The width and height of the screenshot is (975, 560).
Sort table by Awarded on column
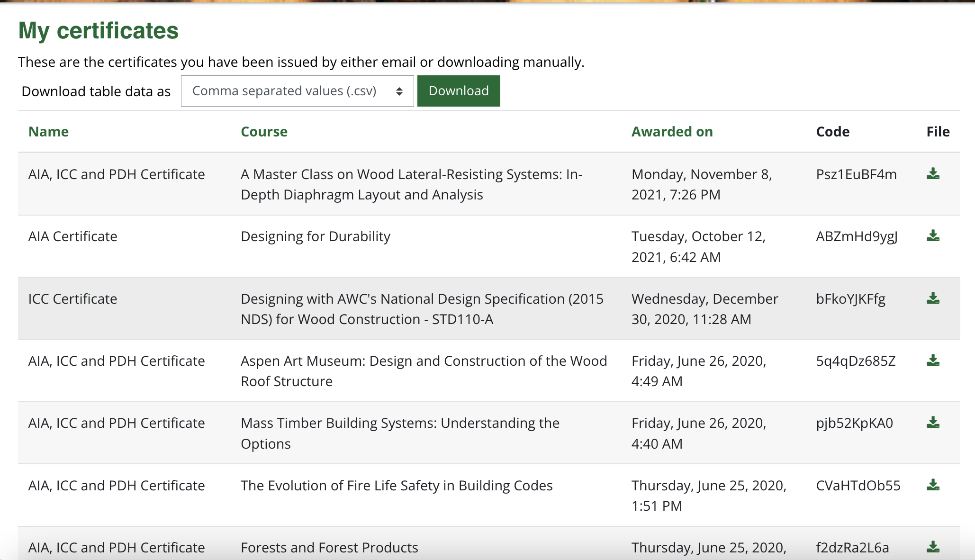tap(672, 132)
